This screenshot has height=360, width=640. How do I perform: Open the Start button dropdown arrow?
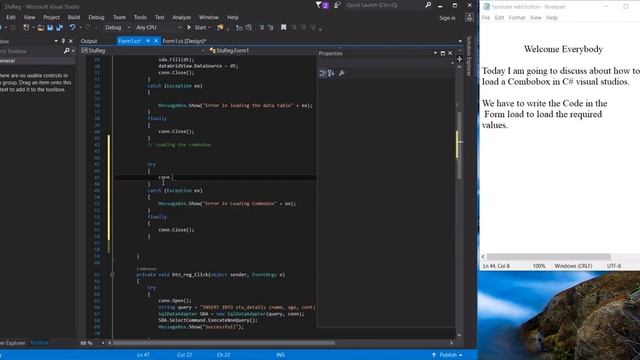[210, 27]
